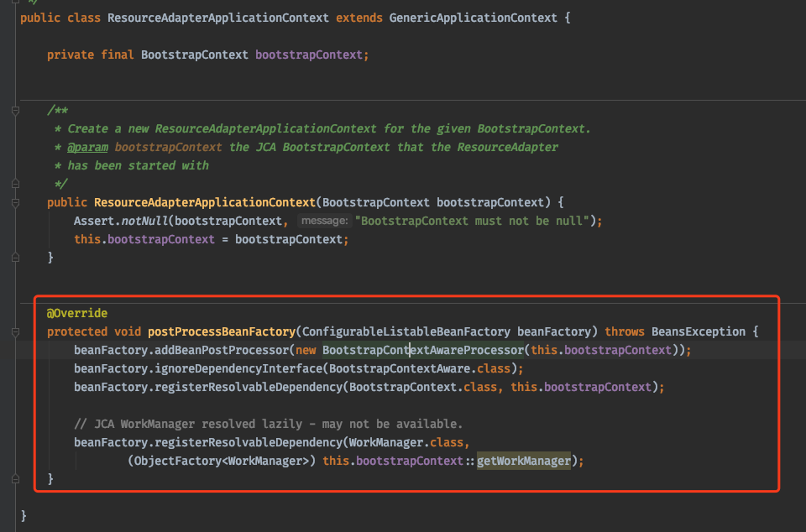This screenshot has height=532, width=806.
Task: Click registerResolvableDependency on the BootstrapContext.class line
Action: coord(249,387)
